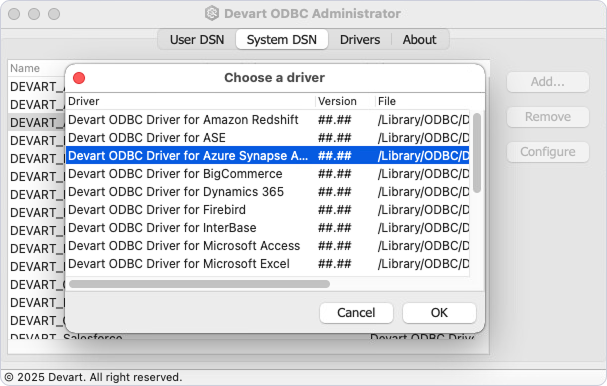Select Devart ODBC Driver for Amazon Redshift
This screenshot has width=607, height=386.
[x=267, y=120]
